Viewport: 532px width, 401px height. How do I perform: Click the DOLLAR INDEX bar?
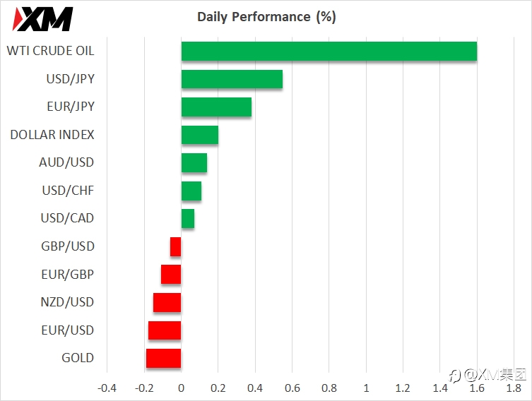[x=200, y=135]
